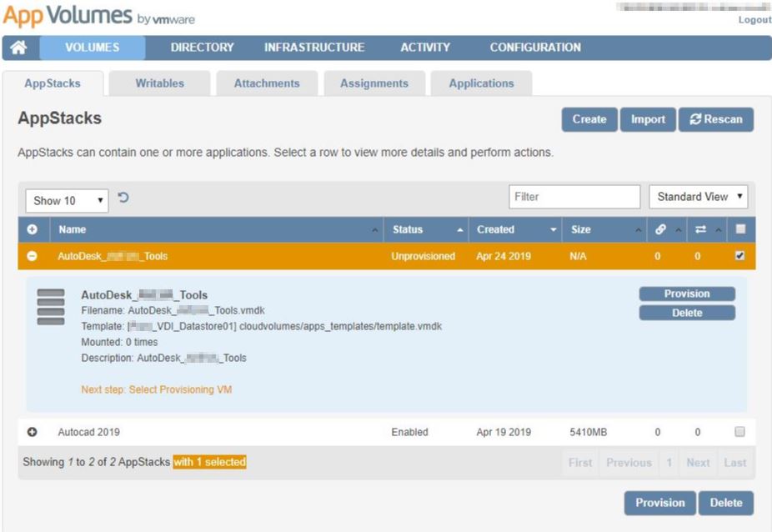Click the 'Unprovisioned' status cell

423,256
